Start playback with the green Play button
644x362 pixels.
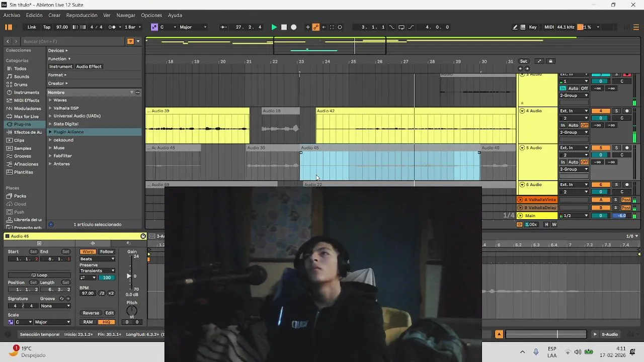pyautogui.click(x=274, y=27)
